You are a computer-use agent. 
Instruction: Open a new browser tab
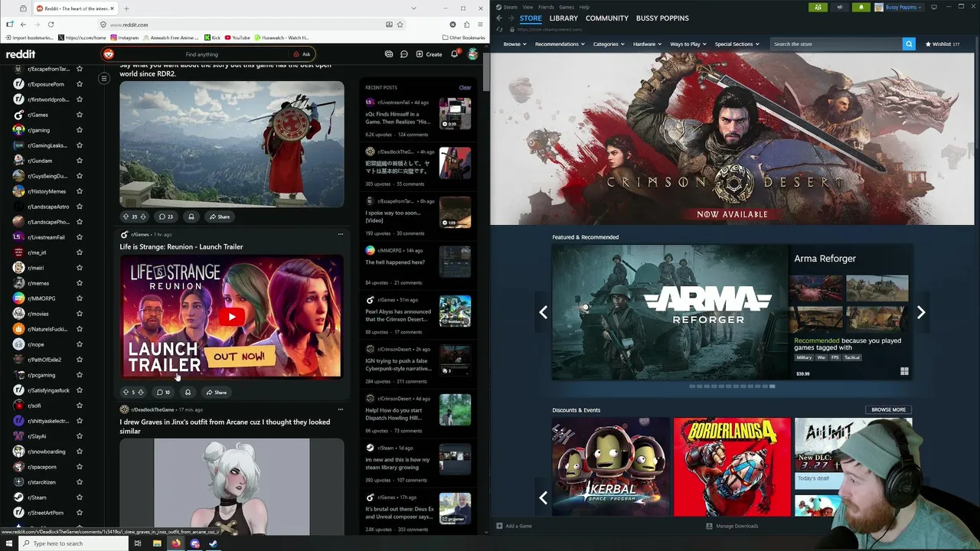click(x=126, y=8)
